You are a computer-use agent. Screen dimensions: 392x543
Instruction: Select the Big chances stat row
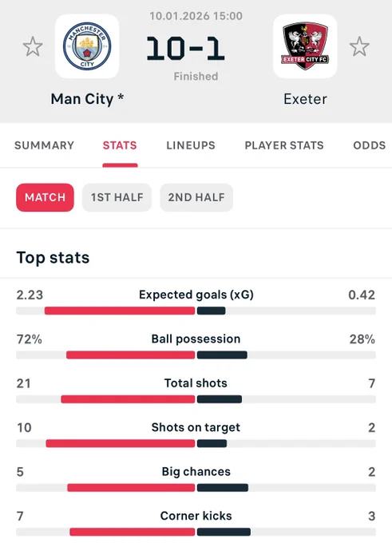click(x=196, y=479)
